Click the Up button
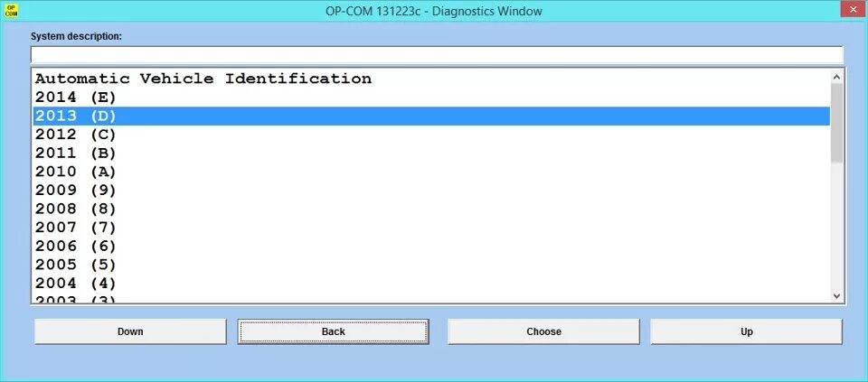 tap(746, 331)
